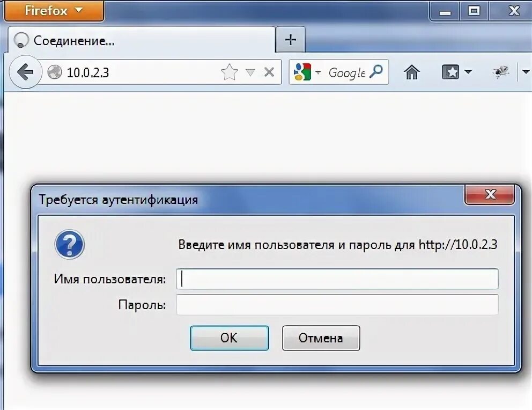The width and height of the screenshot is (532, 410).
Task: Open the address bar history dropdown arrow
Action: coord(250,72)
